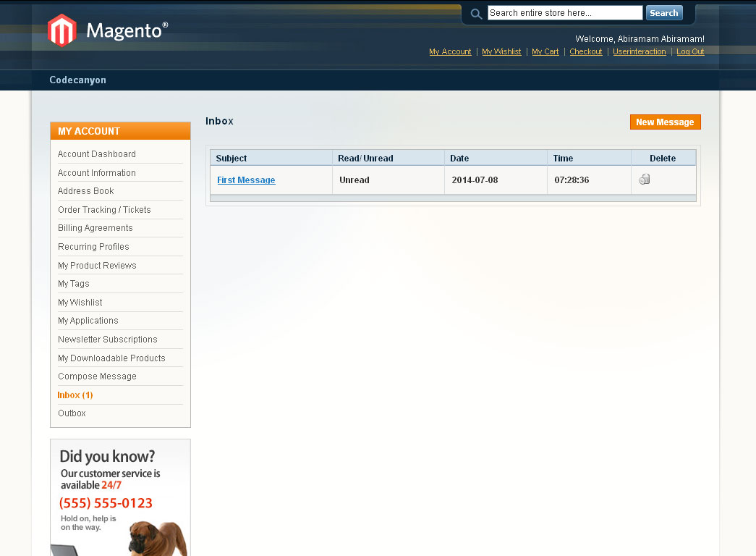Open My Downloadable Products in sidebar

[111, 358]
